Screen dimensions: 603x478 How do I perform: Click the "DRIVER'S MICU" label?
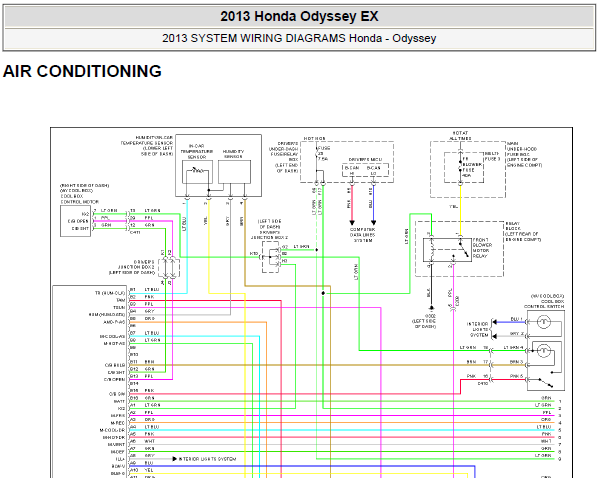365,159
